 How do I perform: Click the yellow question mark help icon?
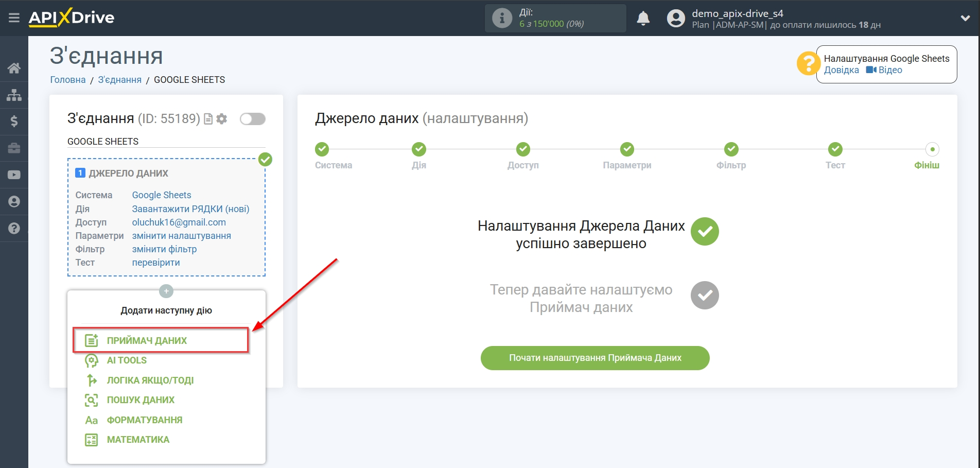808,64
